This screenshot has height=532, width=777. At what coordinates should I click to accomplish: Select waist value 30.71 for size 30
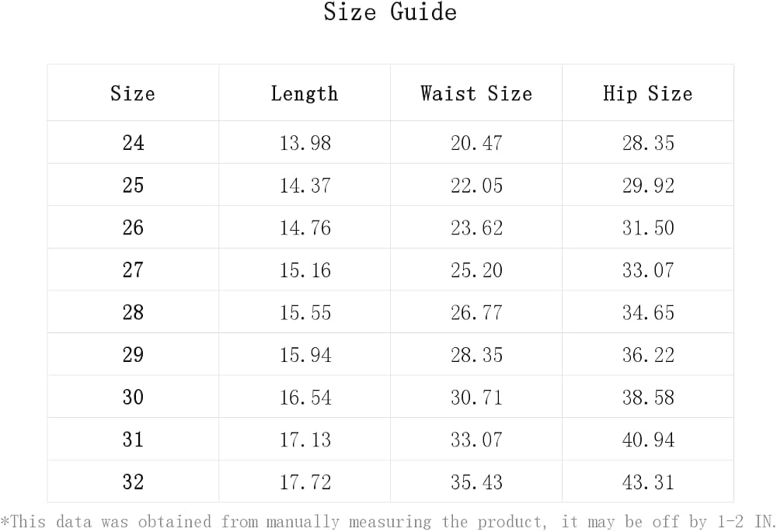coord(476,398)
